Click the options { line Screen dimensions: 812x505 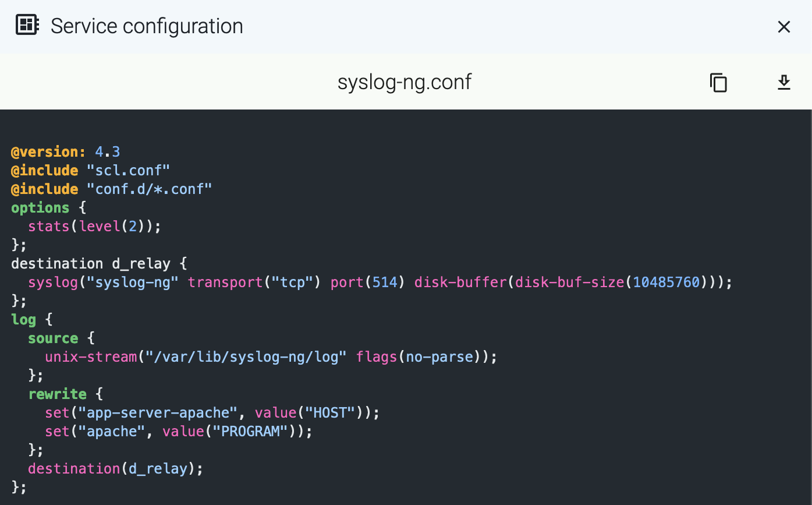[49, 208]
